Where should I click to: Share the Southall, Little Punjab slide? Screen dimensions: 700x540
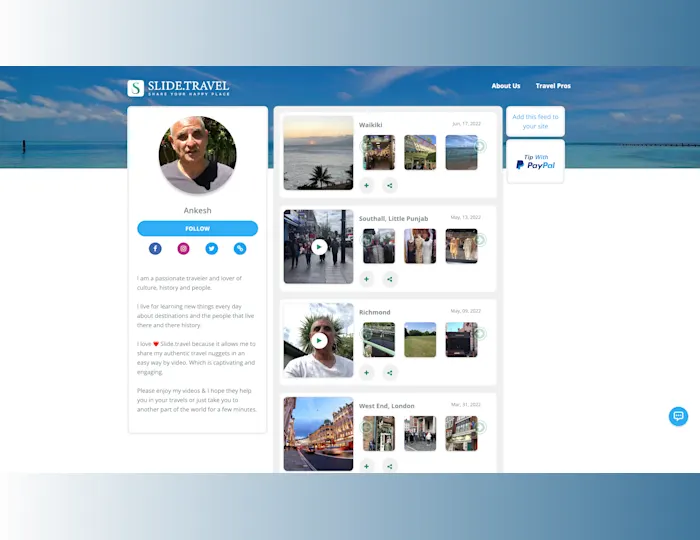390,279
